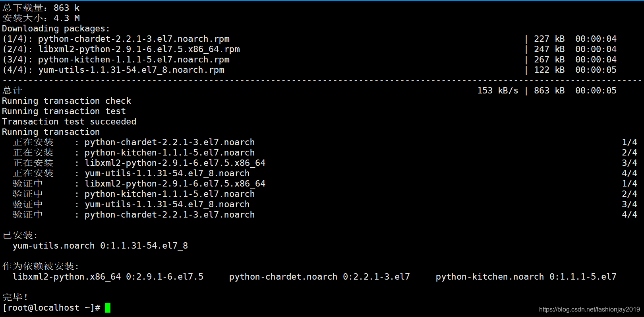644x317 pixels.
Task: Click 'Running transaction check' line
Action: (x=67, y=101)
